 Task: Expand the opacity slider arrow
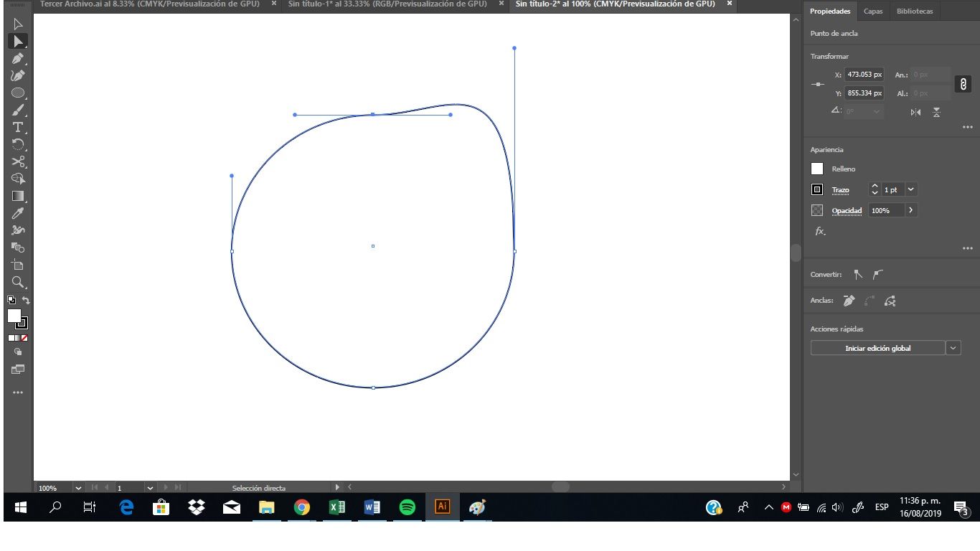tap(911, 210)
